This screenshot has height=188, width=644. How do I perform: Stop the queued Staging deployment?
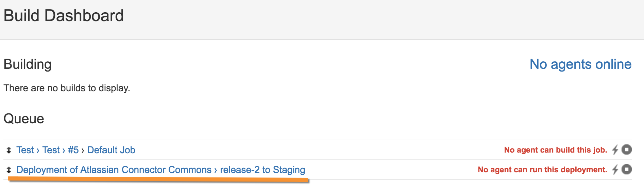[x=626, y=169]
